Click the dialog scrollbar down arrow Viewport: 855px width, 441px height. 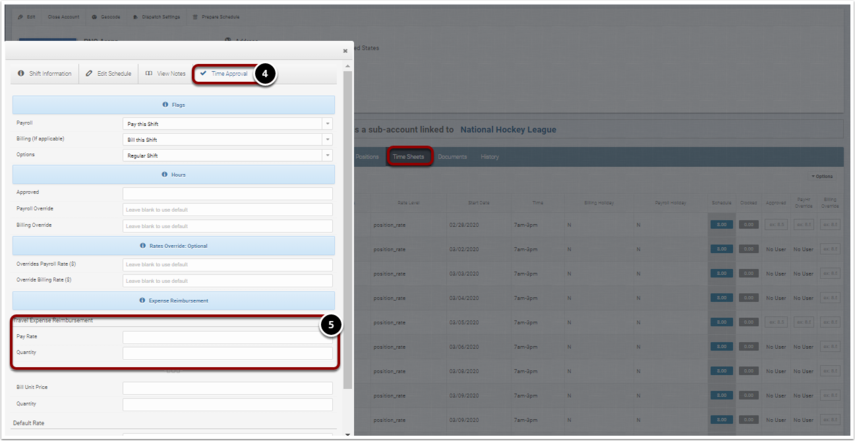click(348, 434)
